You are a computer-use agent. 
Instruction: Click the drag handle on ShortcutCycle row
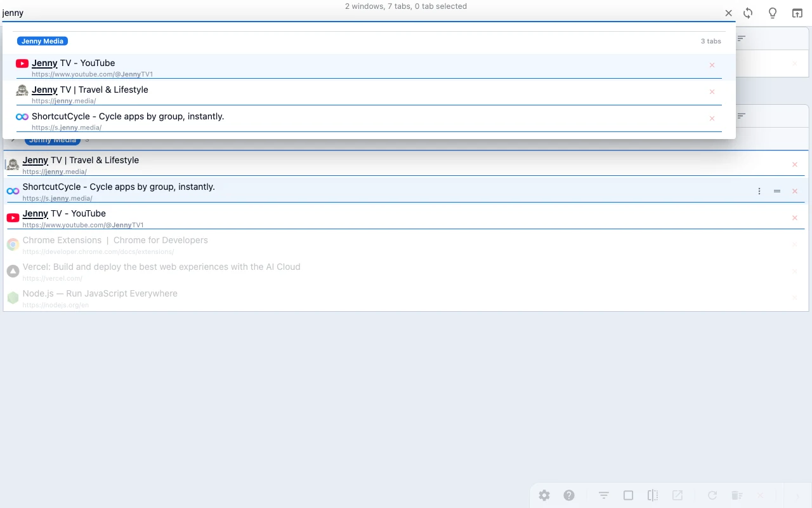[777, 191]
